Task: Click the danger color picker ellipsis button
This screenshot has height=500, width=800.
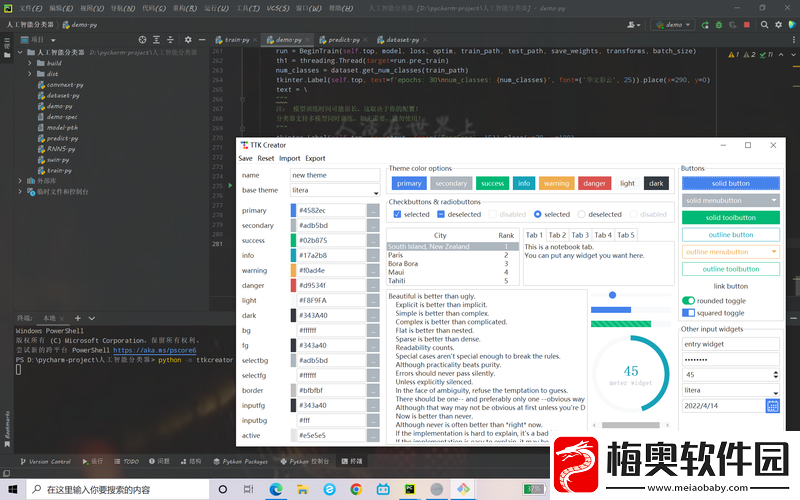Action: [x=373, y=285]
